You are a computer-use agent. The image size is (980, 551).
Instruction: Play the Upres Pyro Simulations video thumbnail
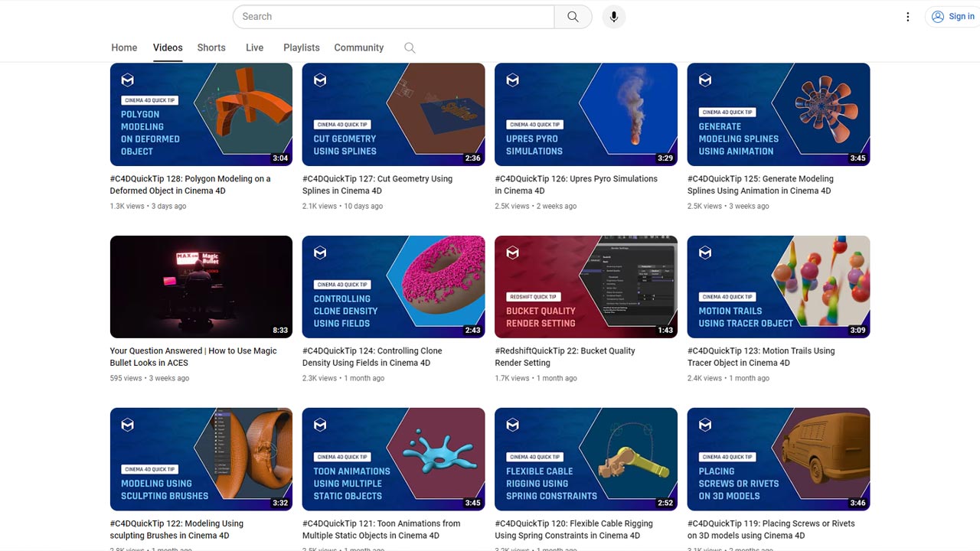(x=586, y=114)
